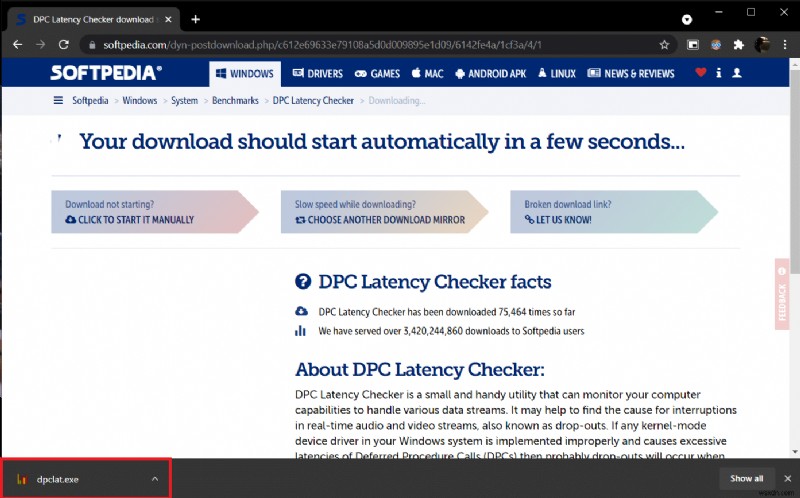Click the 'DPC Latency Checker facts' heading
Screen dimensions: 800x498
point(435,282)
